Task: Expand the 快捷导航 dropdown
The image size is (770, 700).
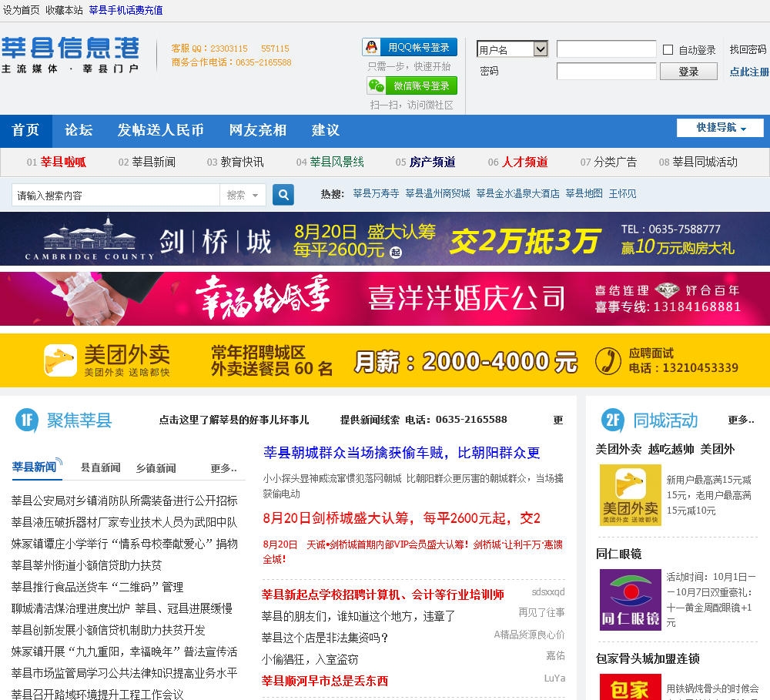Action: tap(720, 128)
